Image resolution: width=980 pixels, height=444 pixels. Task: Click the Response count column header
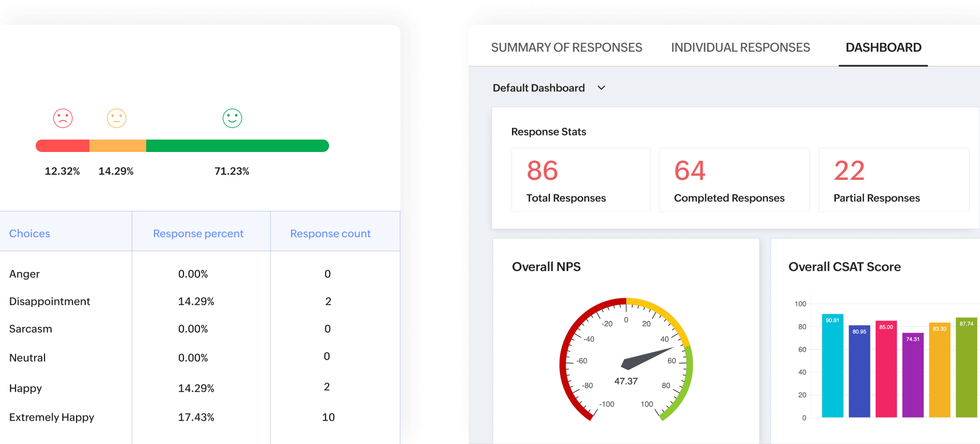pyautogui.click(x=331, y=234)
